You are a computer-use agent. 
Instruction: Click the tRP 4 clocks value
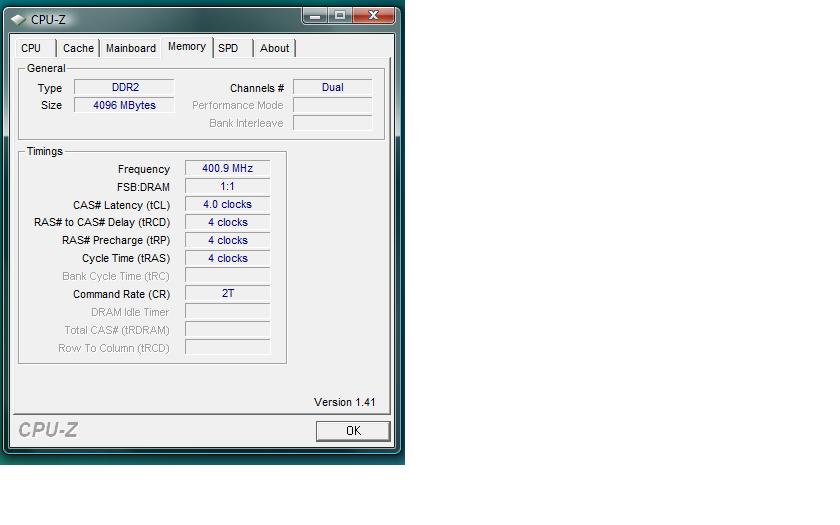pyautogui.click(x=228, y=240)
